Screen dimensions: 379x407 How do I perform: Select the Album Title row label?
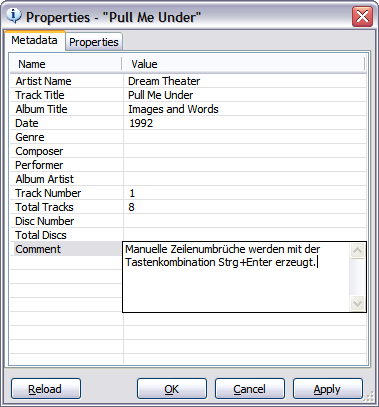41,109
